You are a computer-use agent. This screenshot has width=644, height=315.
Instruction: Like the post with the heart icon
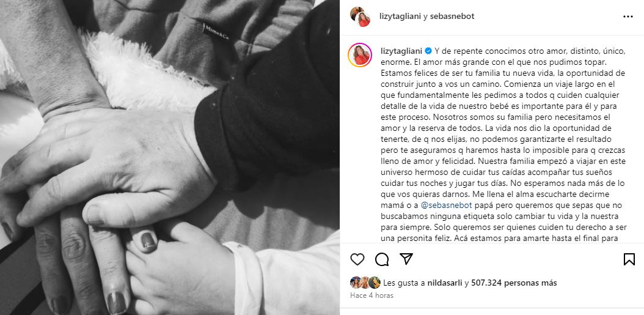357,259
